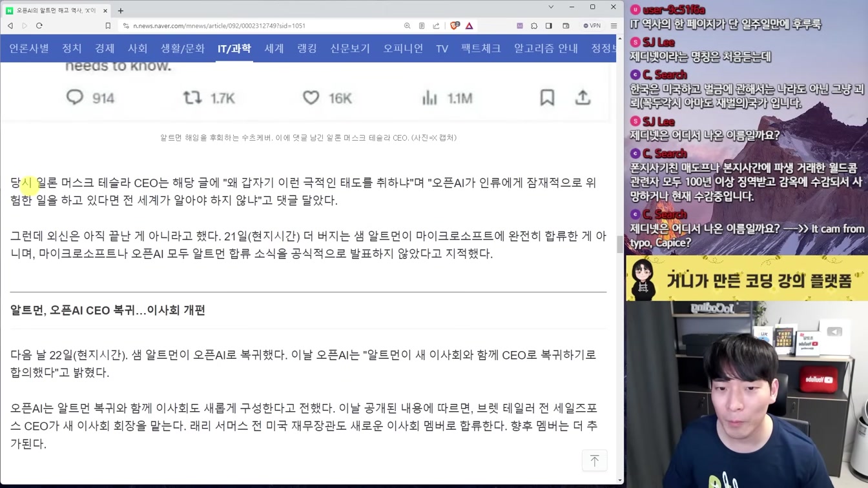Click the VPN button in toolbar
The image size is (868, 488).
pos(592,26)
